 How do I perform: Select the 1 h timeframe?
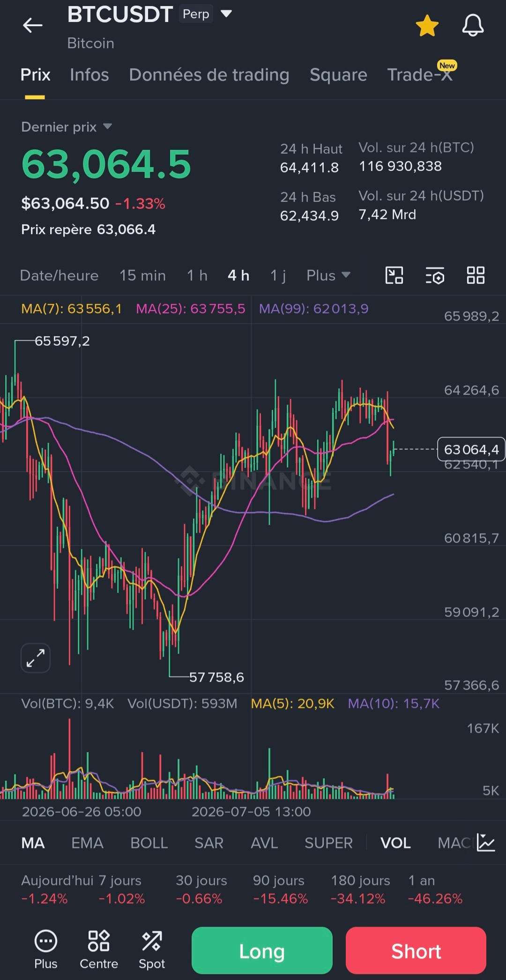[x=197, y=275]
